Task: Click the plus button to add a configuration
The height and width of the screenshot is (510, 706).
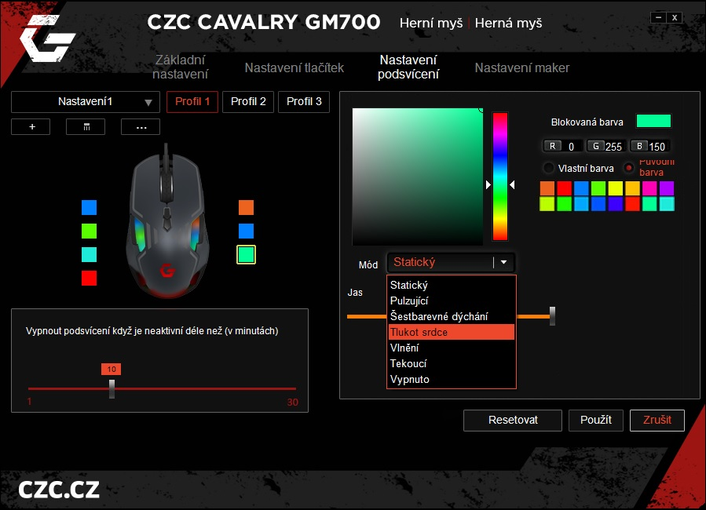Action: pos(31,127)
